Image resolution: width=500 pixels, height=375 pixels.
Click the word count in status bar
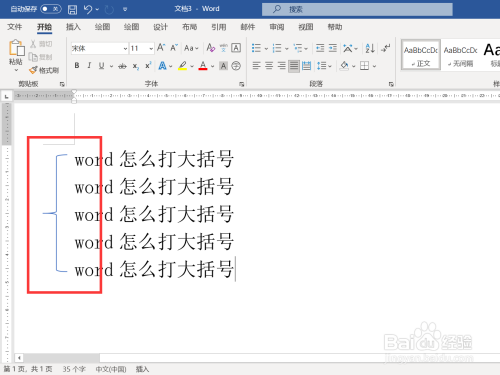(74, 369)
